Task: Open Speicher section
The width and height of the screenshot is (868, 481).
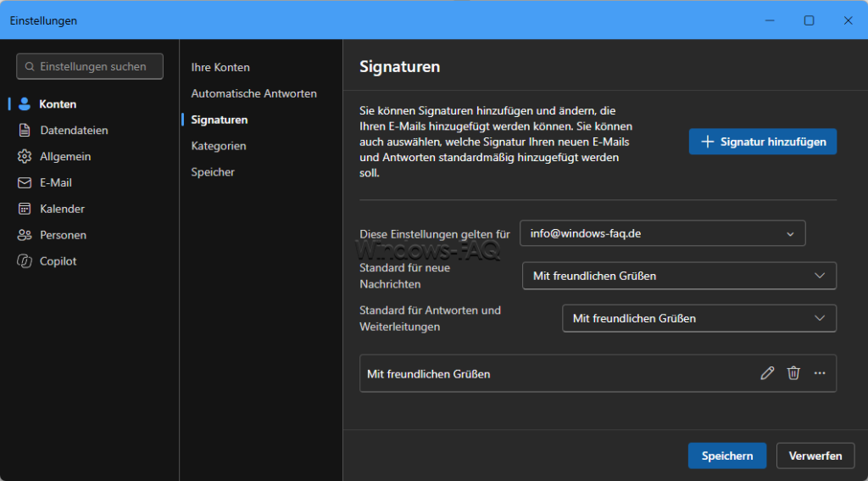Action: tap(213, 172)
